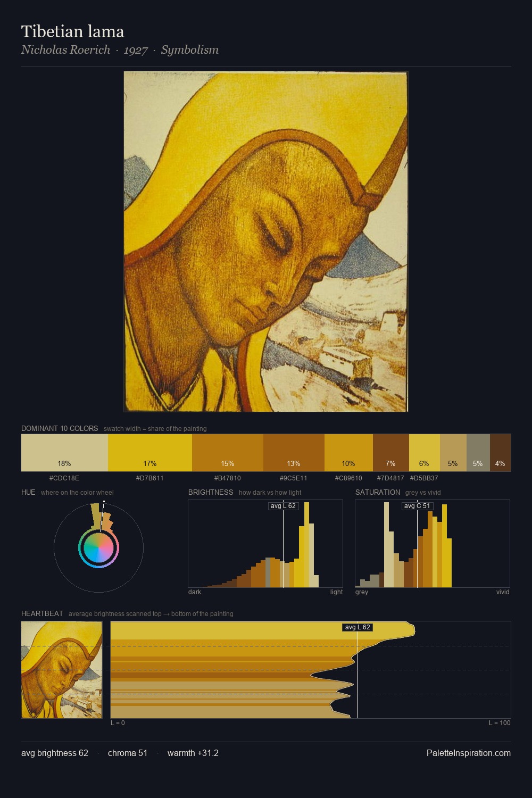Viewport: 532px width, 798px height.
Task: Pick the 6% gold swatch #D5BB37
Action: [x=425, y=453]
